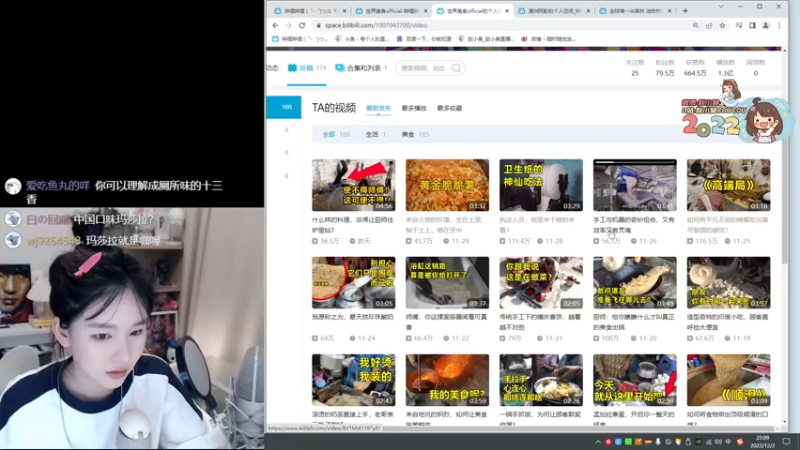Open the taskbar clock showing 22:09
Screen dimensions: 800x450
[763, 442]
